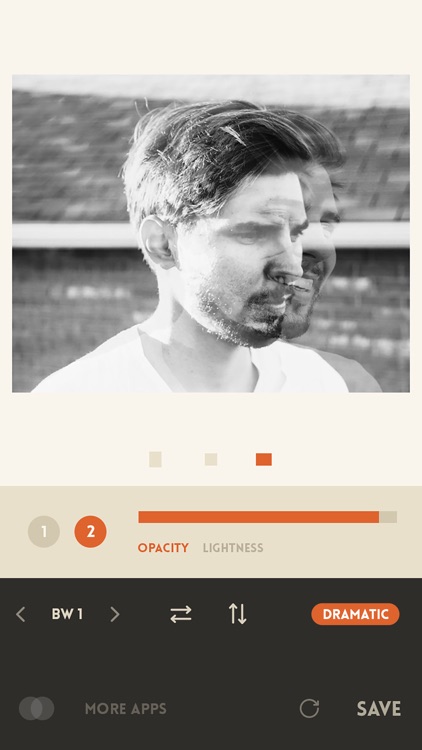Tap the overlapping circles icon
The image size is (422, 750).
[36, 708]
